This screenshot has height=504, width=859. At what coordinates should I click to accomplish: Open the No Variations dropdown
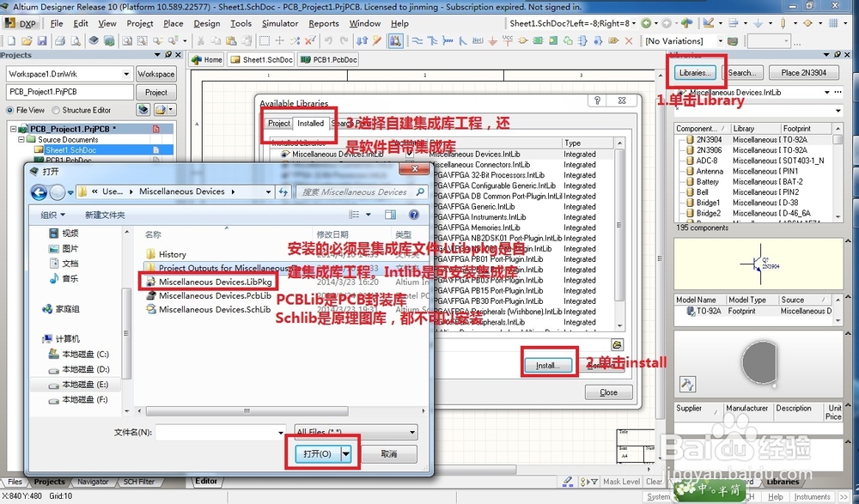click(721, 41)
